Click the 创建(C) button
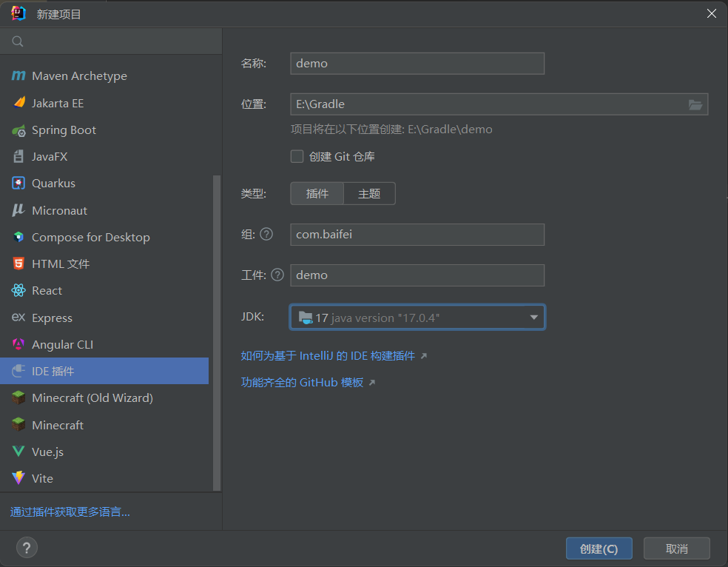The height and width of the screenshot is (567, 728). 599,549
